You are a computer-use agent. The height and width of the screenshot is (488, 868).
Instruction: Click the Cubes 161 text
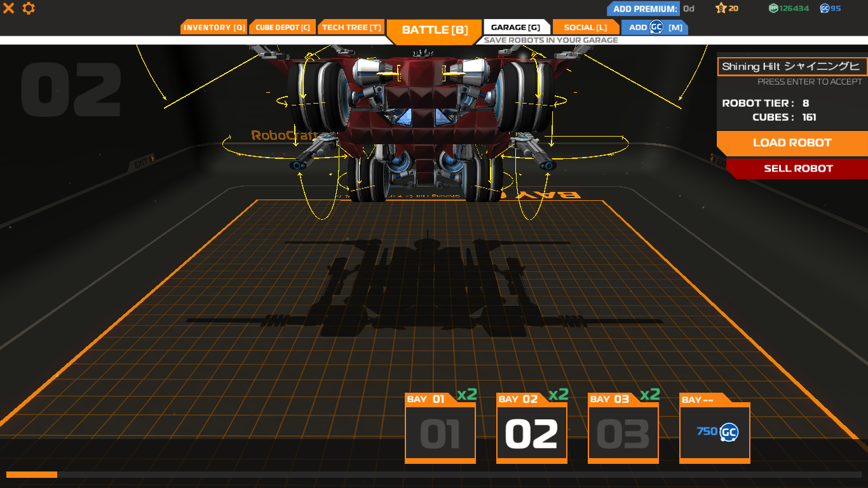(785, 117)
